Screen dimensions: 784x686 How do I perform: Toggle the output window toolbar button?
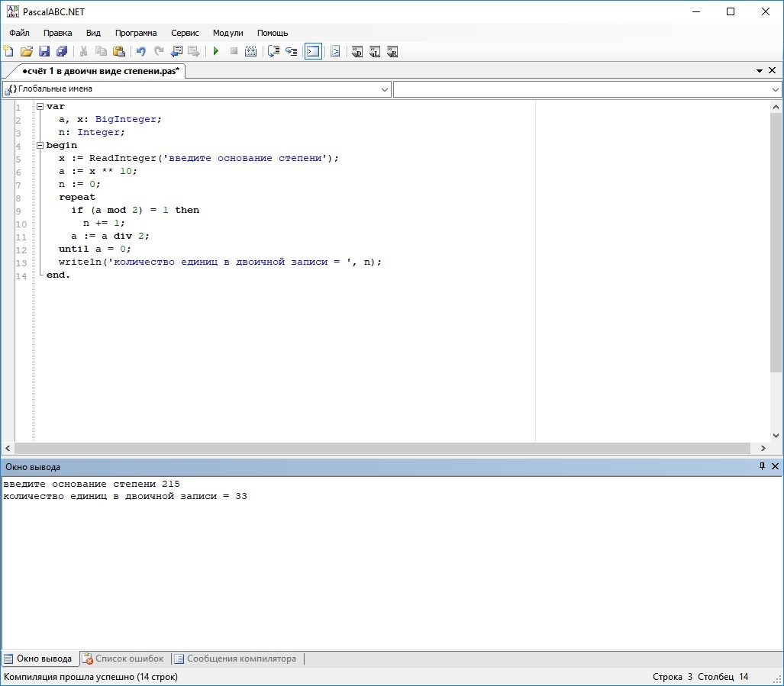click(313, 52)
